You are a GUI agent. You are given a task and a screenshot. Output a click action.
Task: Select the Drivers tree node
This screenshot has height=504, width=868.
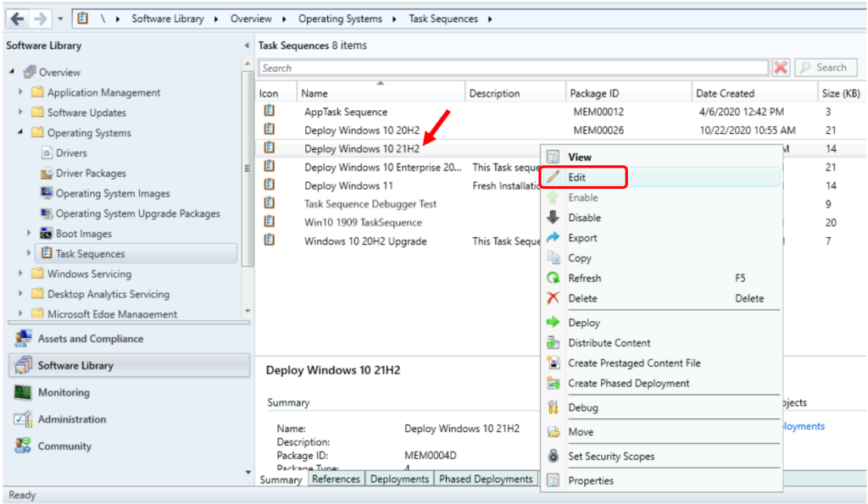pos(71,152)
